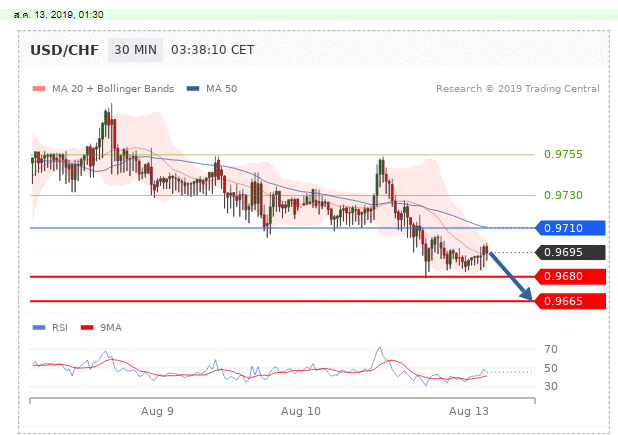618x435 pixels.
Task: Click the RSI 30 axis value
Action: [x=551, y=386]
